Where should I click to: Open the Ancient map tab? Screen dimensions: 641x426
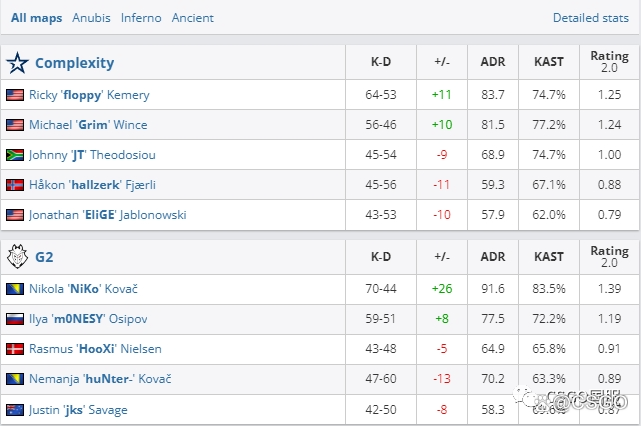coord(192,18)
